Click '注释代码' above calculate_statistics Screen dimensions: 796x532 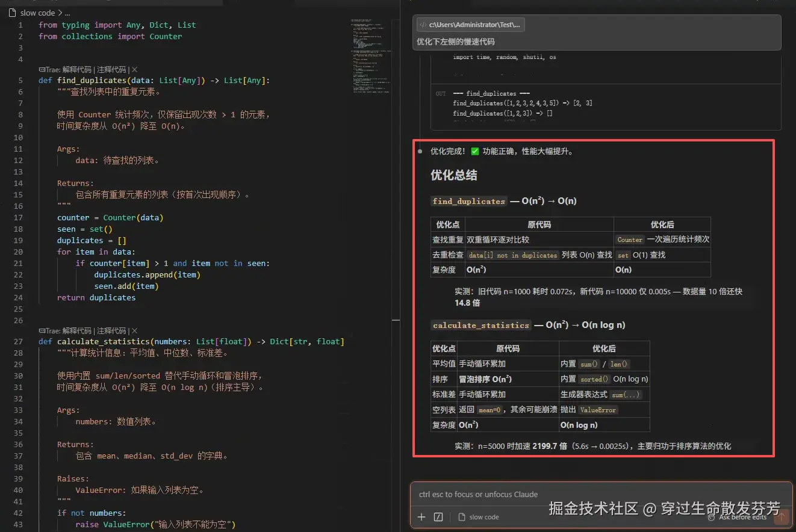click(112, 331)
